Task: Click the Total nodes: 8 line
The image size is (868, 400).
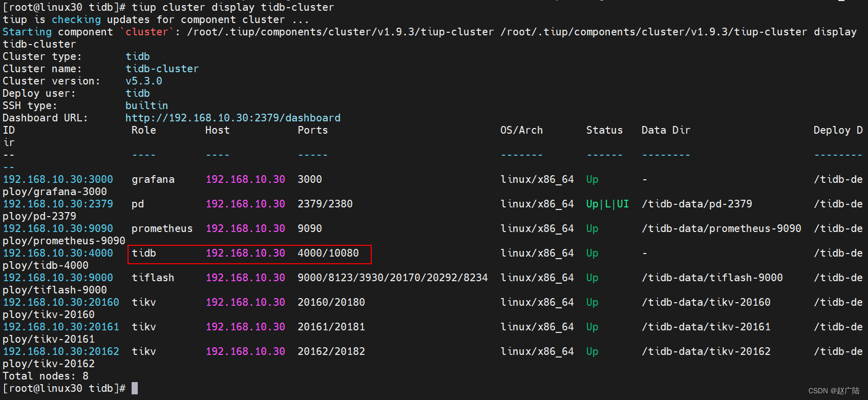Action: coord(46,376)
